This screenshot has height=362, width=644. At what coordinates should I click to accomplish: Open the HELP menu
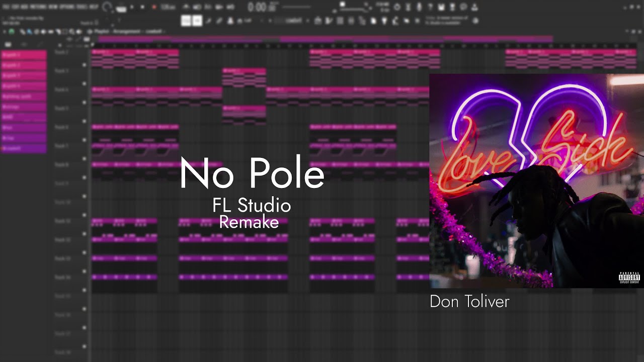tap(94, 8)
